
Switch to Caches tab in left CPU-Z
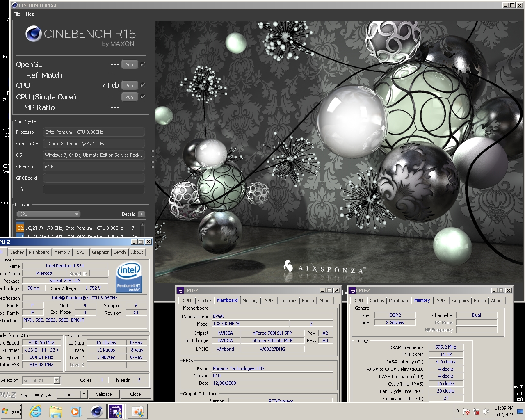[x=17, y=252]
